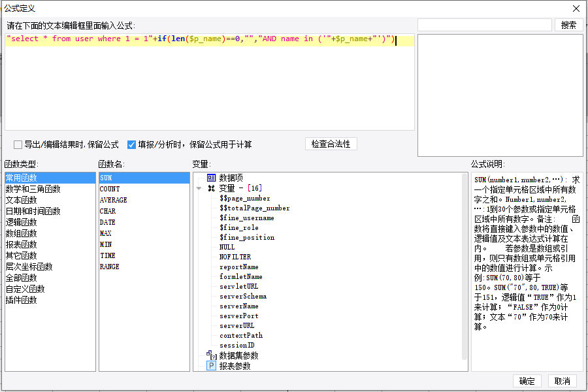Click 检查合法性 button

[x=331, y=144]
